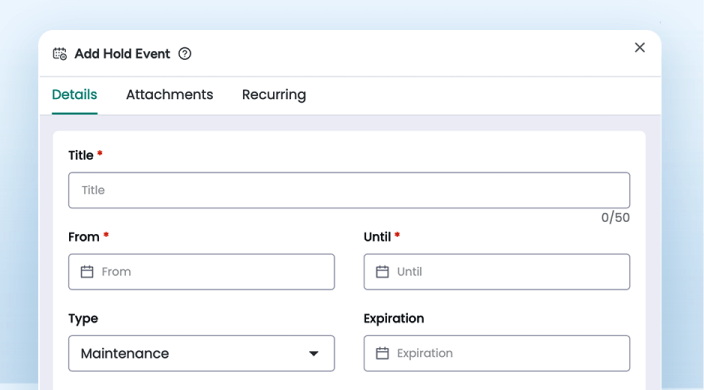Click the From date field
The height and width of the screenshot is (390, 704).
click(201, 272)
